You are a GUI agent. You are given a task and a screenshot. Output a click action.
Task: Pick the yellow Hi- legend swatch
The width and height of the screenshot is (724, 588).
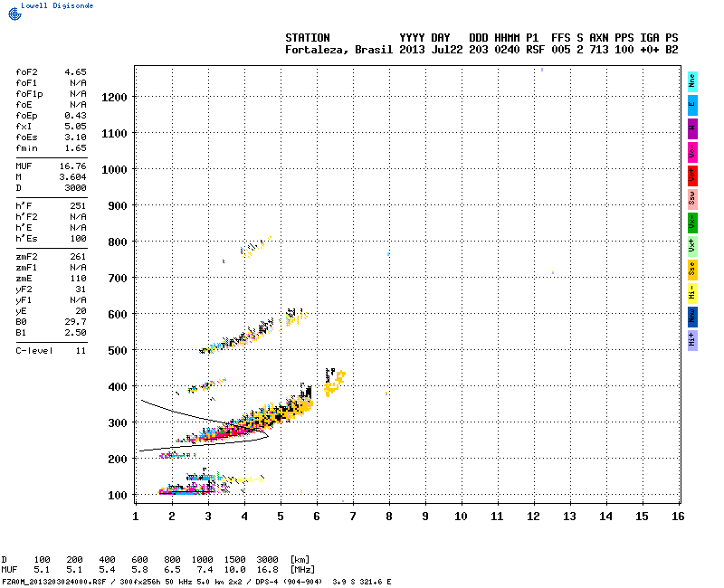692,293
